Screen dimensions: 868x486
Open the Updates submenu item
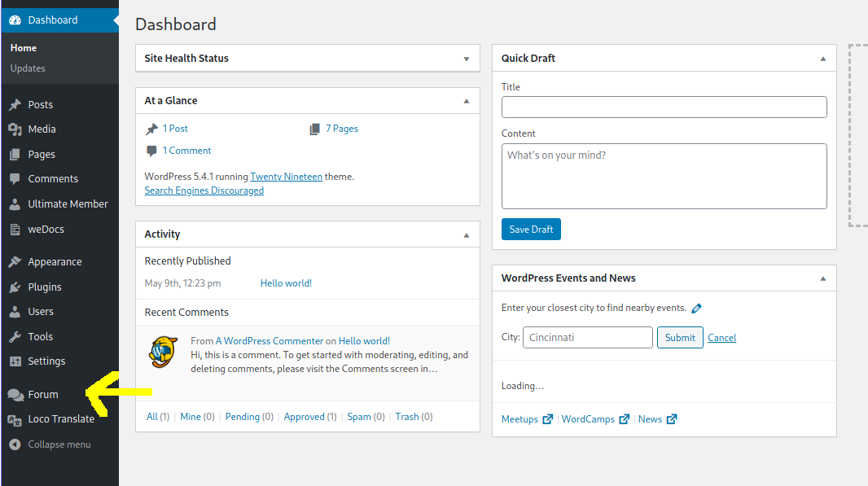click(x=28, y=68)
